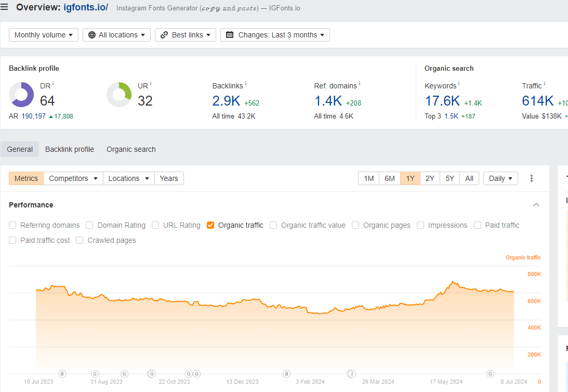
Task: Click the 614K traffic value
Action: [x=537, y=101]
